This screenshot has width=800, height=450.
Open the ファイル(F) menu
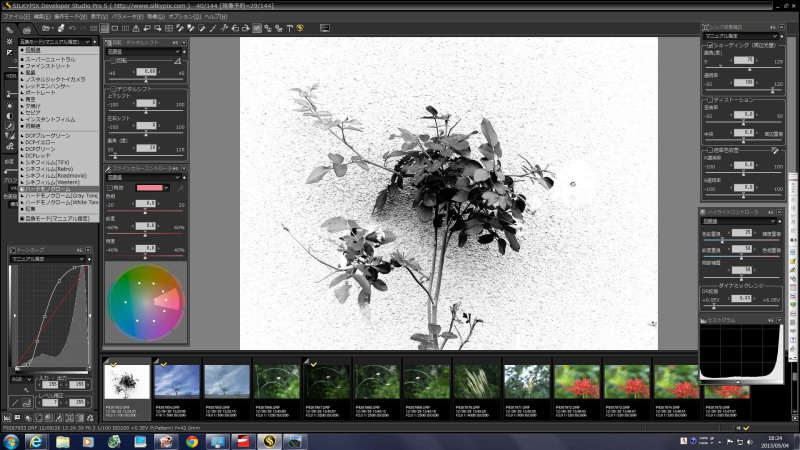point(16,16)
